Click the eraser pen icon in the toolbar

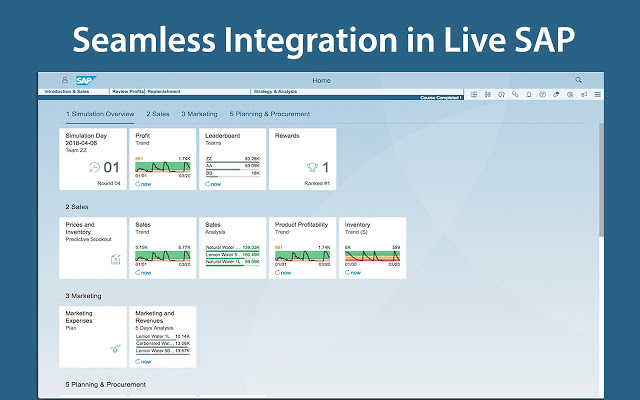(x=556, y=94)
